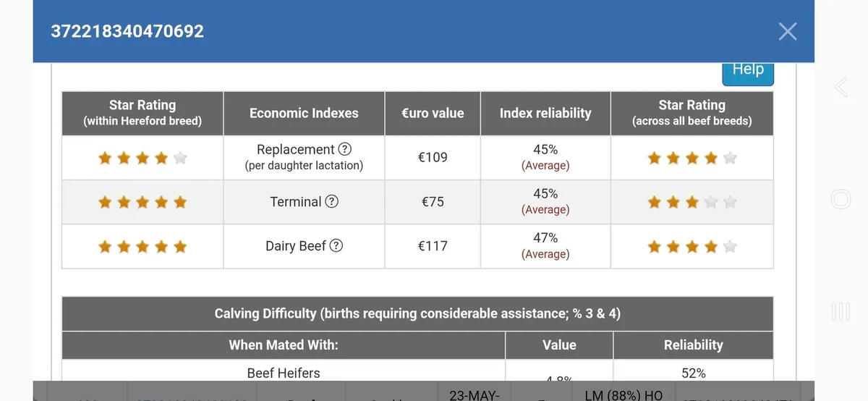The height and width of the screenshot is (401, 868).
Task: Click the Replacement index help question mark
Action: 345,149
